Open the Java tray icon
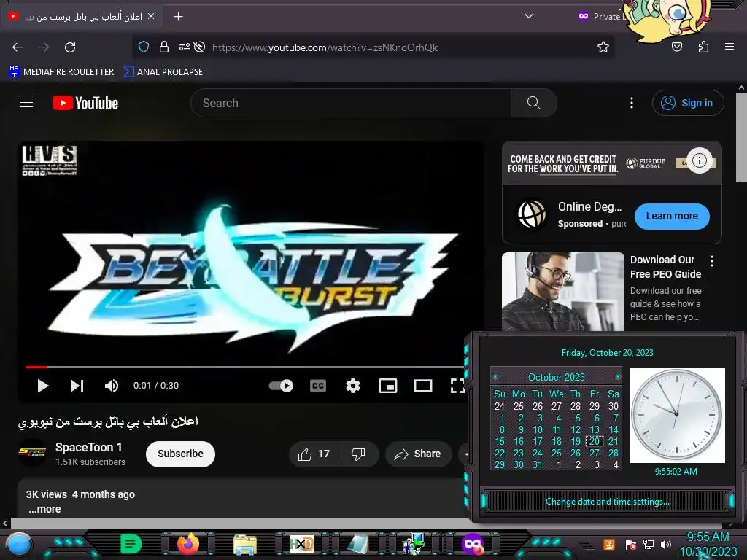Viewport: 747px width, 560px height. click(x=609, y=544)
